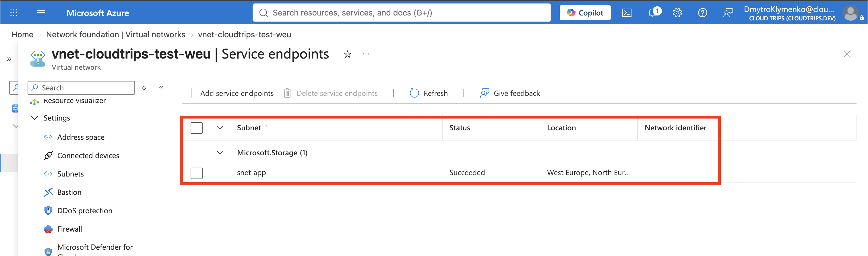Open Firewall settings
Screen dimensions: 868x256
coord(70,229)
